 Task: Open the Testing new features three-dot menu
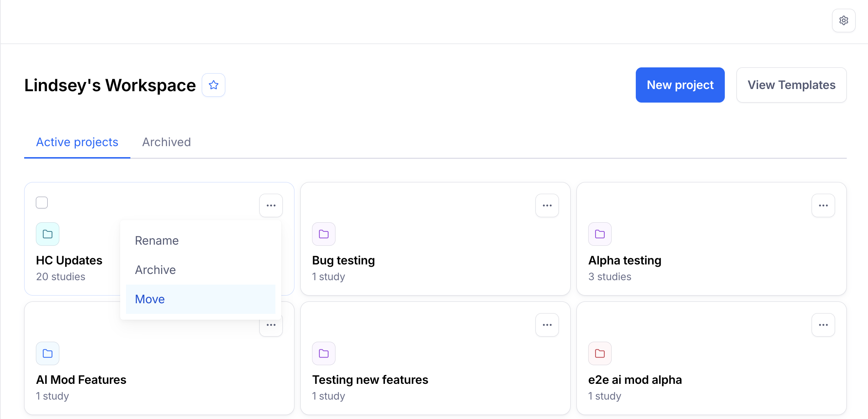(547, 325)
